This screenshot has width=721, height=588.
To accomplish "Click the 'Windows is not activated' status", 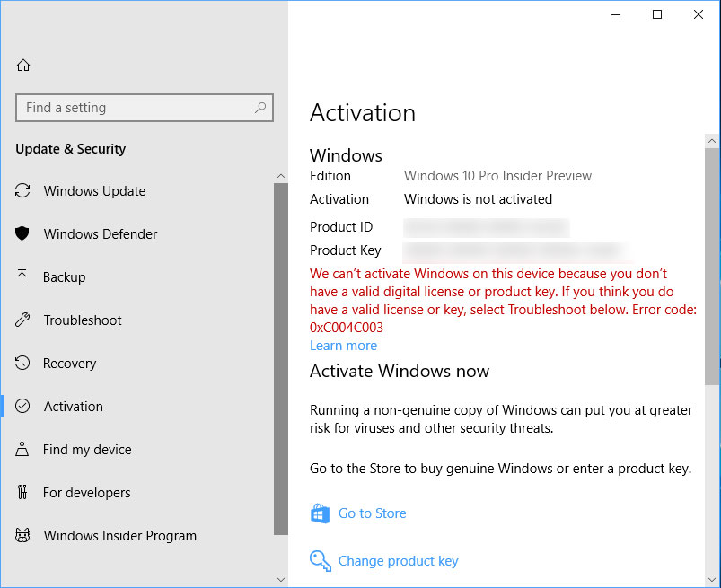I will [479, 199].
